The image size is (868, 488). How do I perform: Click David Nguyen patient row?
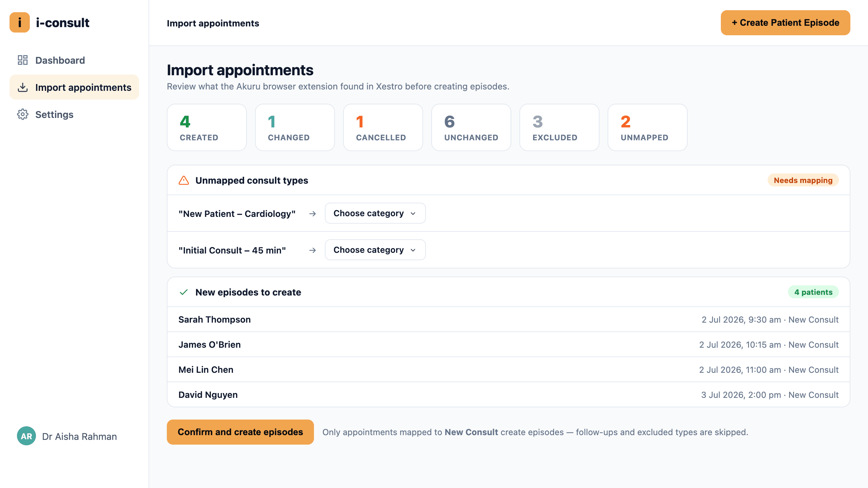[509, 395]
